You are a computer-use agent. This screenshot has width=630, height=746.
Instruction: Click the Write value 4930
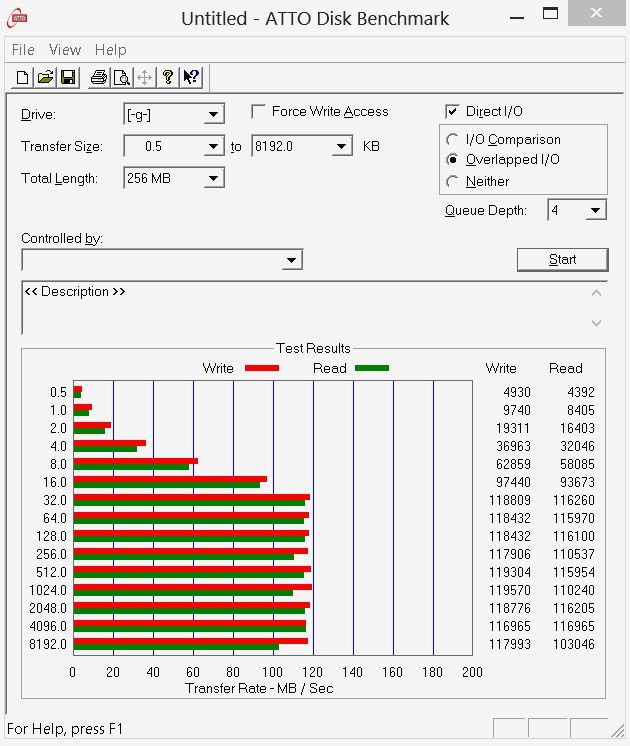click(517, 392)
